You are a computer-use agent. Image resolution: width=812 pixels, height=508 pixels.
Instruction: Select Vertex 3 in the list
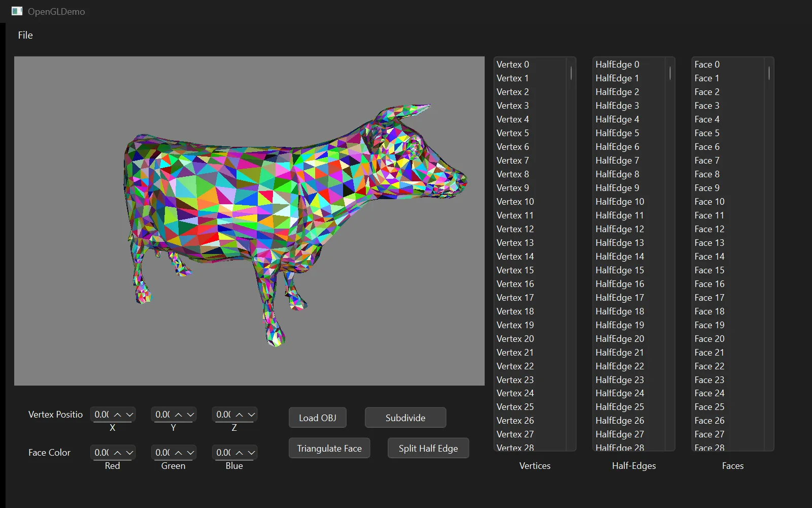[530, 106]
